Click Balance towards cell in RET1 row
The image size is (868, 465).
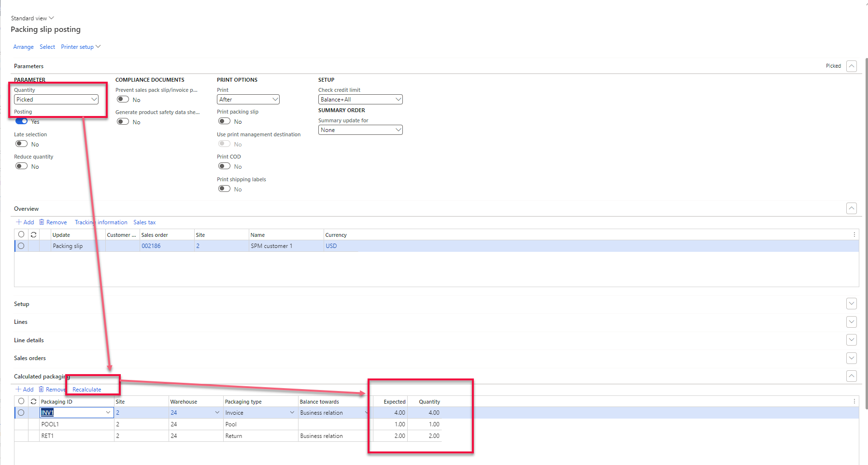(x=335, y=436)
